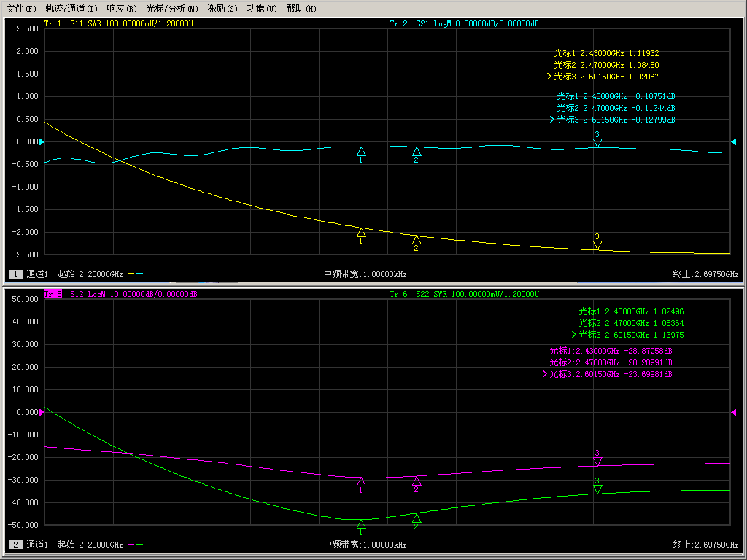Open the 文件(F) menu
Image resolution: width=747 pixels, height=560 pixels.
20,9
